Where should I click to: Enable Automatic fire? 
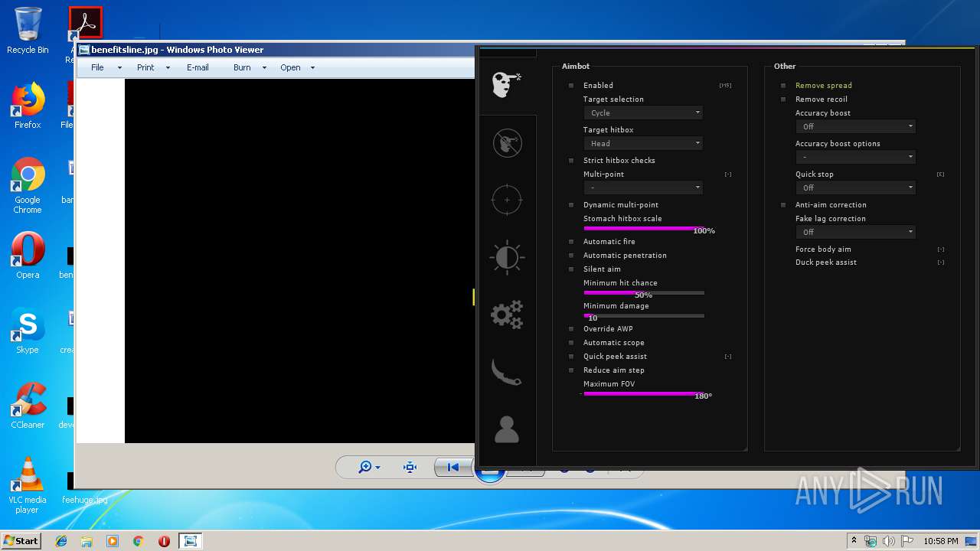pos(571,242)
